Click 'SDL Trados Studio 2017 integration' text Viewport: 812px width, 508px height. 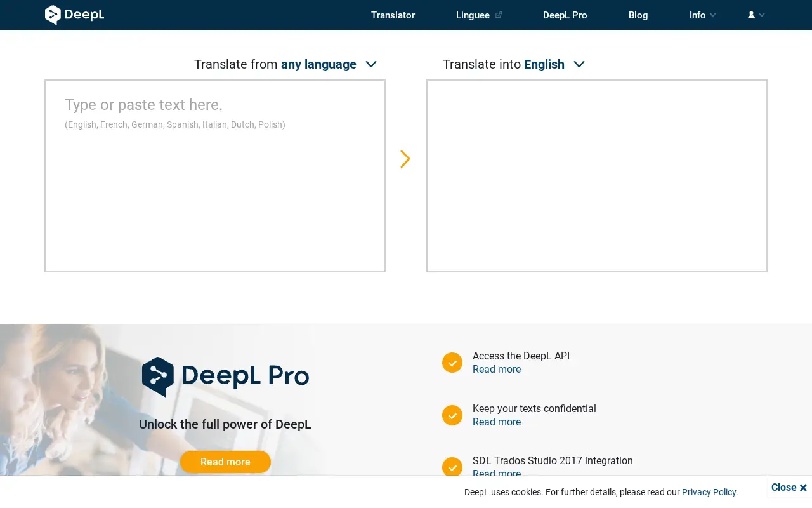point(553,461)
